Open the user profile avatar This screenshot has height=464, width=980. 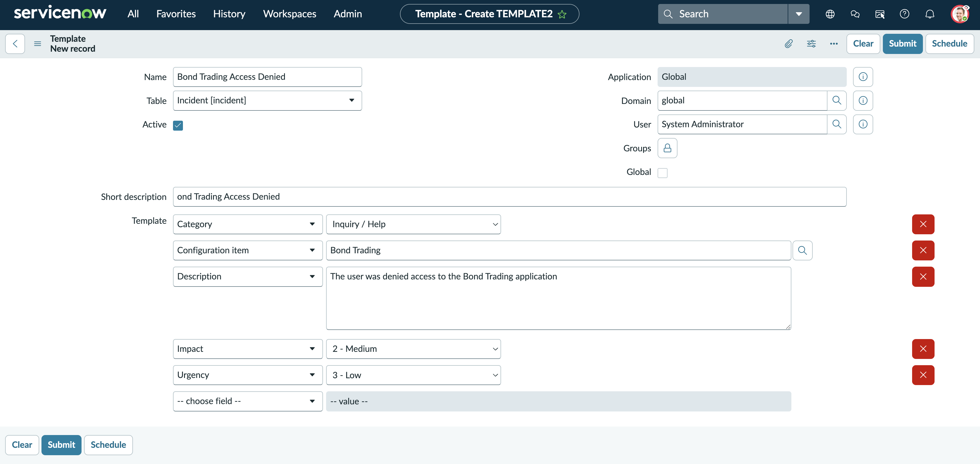(960, 14)
